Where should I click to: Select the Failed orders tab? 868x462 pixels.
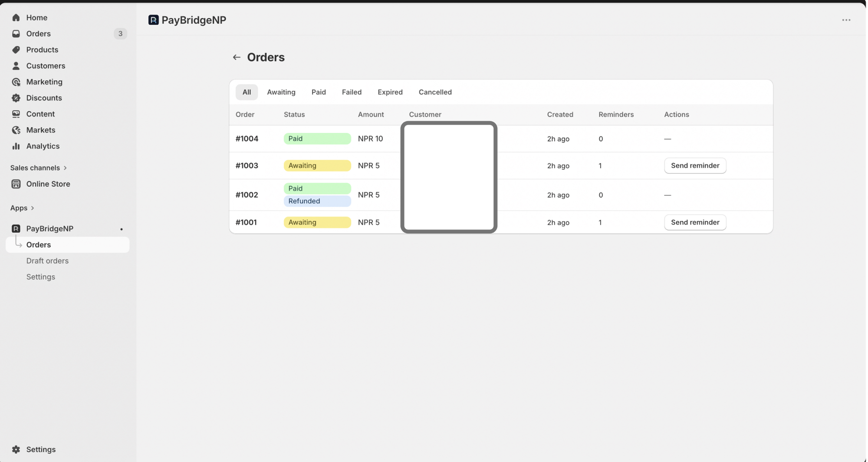coord(351,92)
